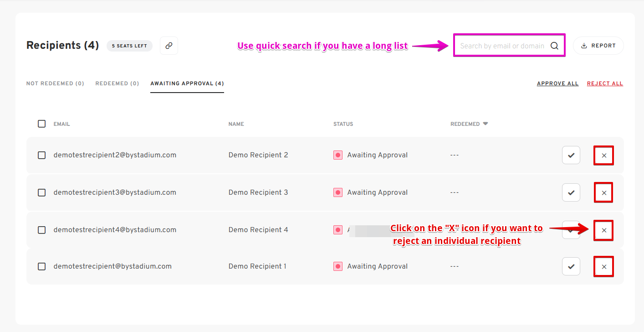644x332 pixels.
Task: Click the Reject All link
Action: pyautogui.click(x=605, y=83)
